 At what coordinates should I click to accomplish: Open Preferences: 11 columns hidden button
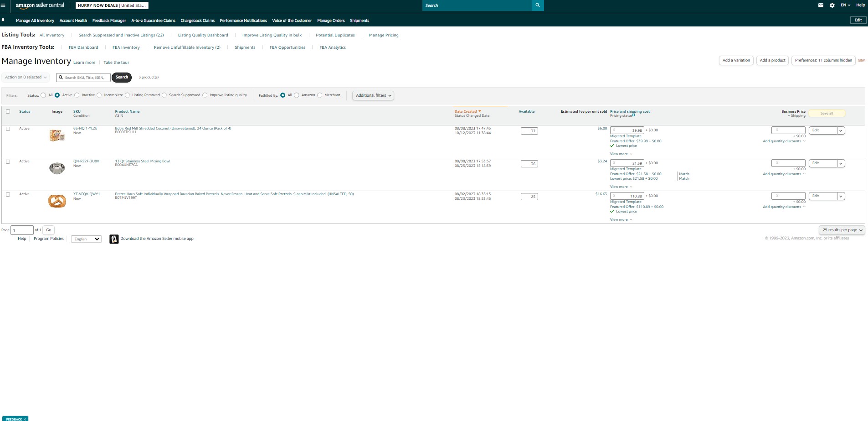coord(823,60)
